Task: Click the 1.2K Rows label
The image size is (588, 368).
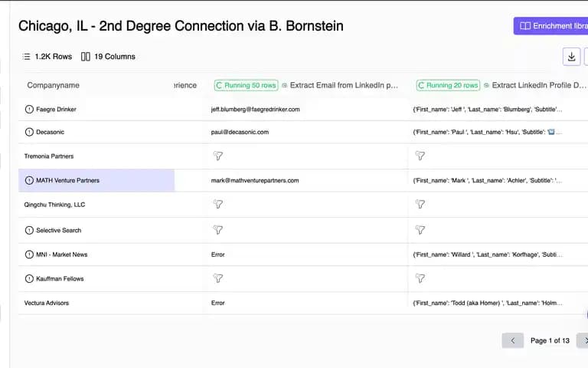Action: pos(54,57)
